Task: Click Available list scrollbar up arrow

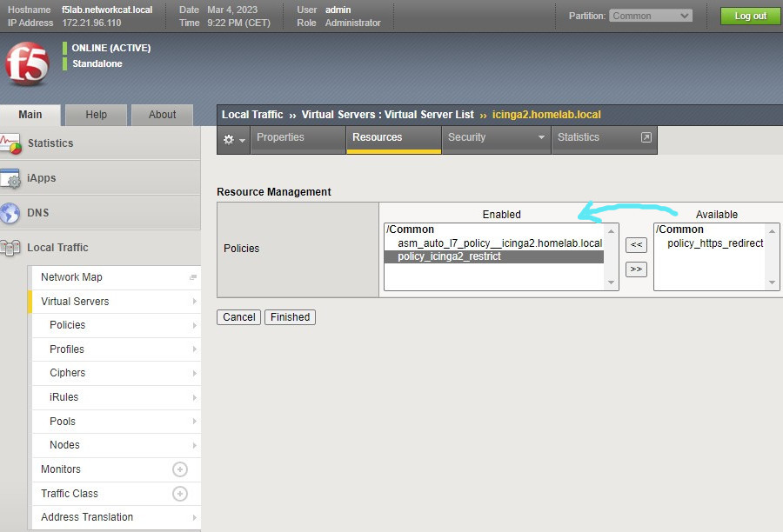Action: click(772, 231)
